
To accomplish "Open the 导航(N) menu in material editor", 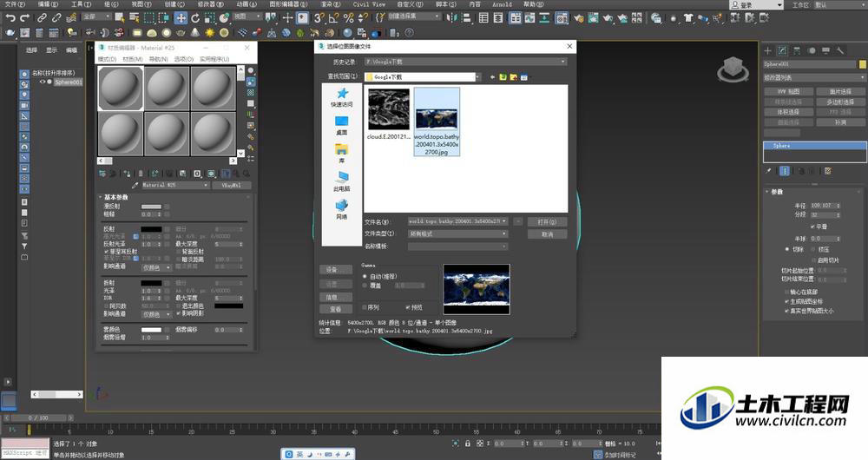I will [x=158, y=59].
